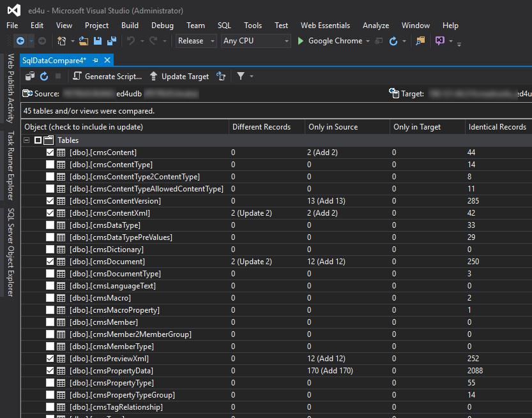Click the table icon beside cmsContent
532x418 pixels.
61,153
